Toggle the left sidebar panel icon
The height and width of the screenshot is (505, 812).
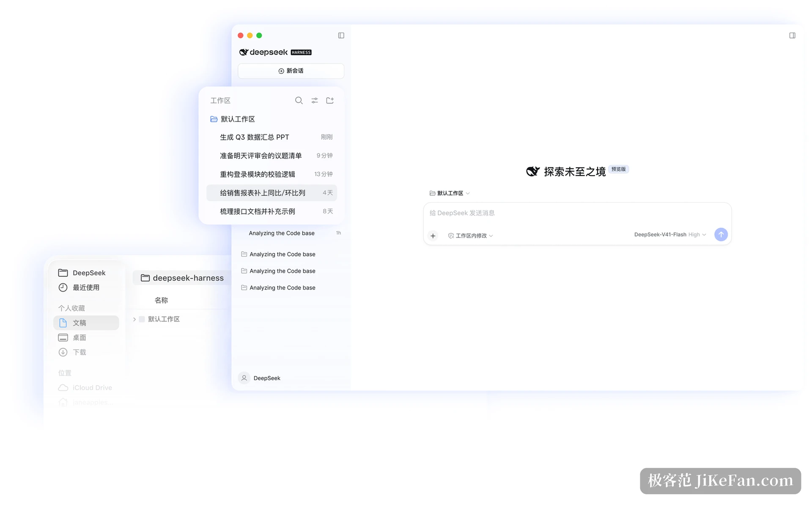click(x=341, y=36)
